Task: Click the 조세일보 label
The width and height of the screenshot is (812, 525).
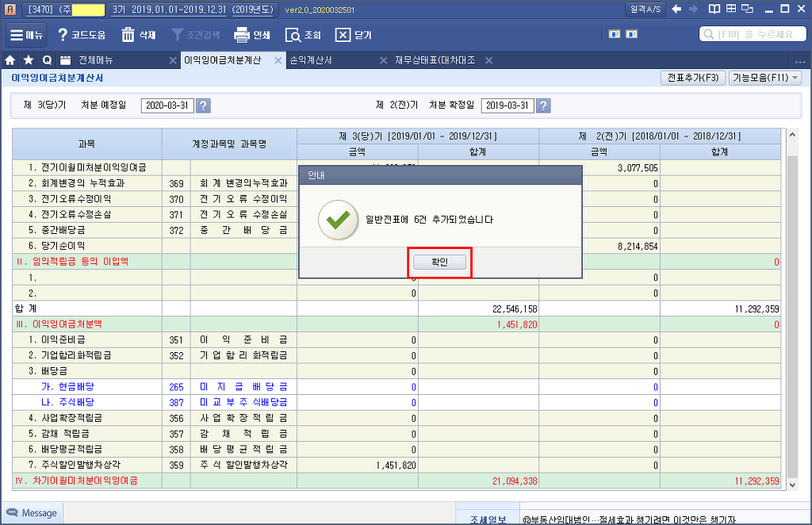Action: tap(488, 519)
